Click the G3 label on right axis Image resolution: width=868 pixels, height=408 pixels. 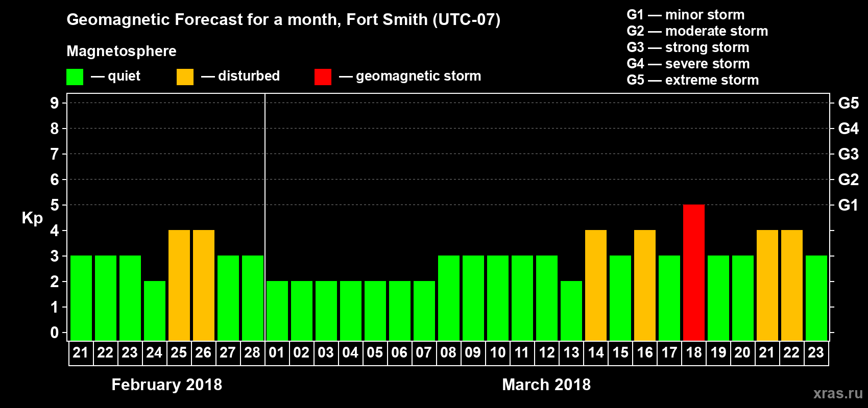pos(849,154)
